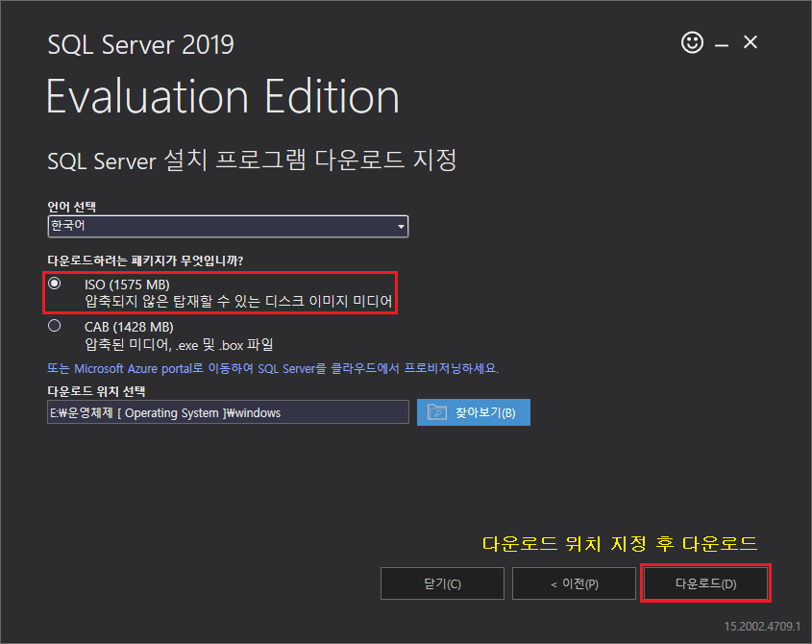
Task: Start download with 다운로드(D) button
Action: click(706, 583)
